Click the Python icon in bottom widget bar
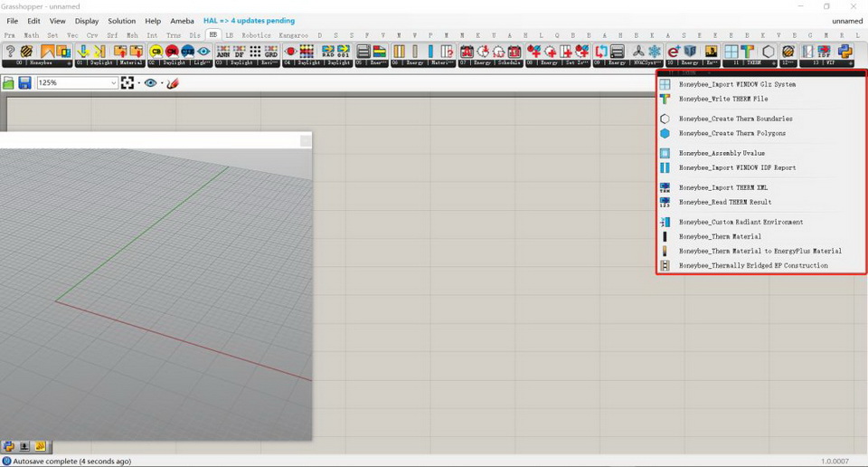The height and width of the screenshot is (467, 868). pos(9,446)
